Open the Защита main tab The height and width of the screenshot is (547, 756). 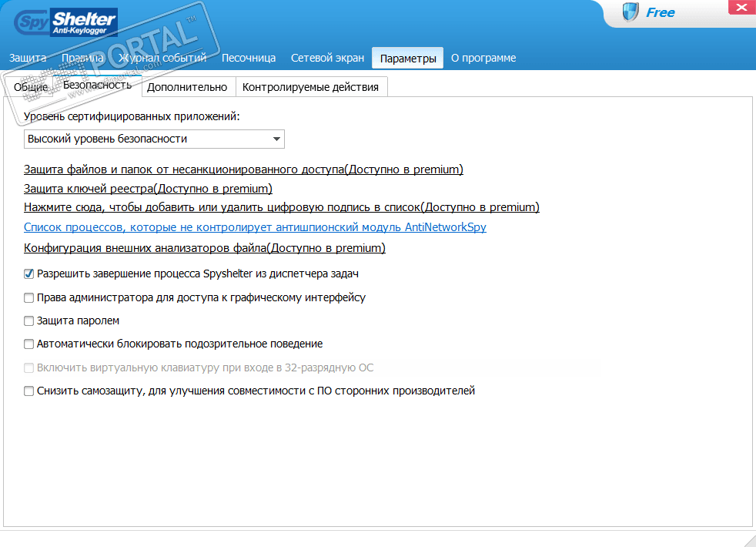[x=28, y=58]
